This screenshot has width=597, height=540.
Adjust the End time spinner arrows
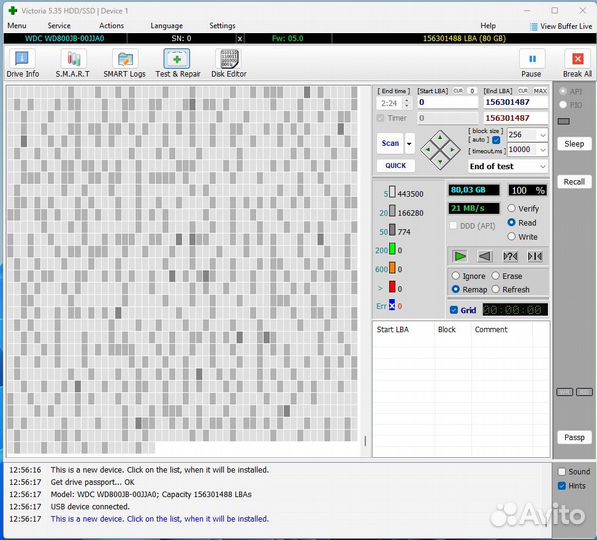click(407, 103)
